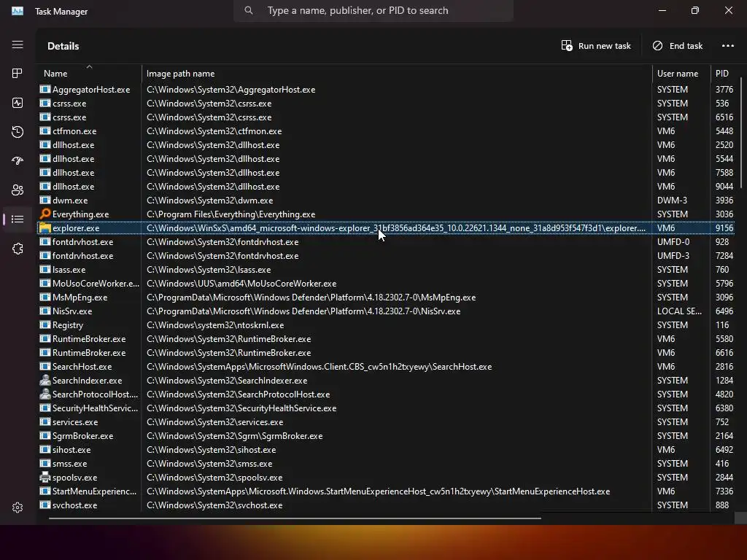747x560 pixels.
Task: Select SearchHost.exe process name
Action: point(82,367)
